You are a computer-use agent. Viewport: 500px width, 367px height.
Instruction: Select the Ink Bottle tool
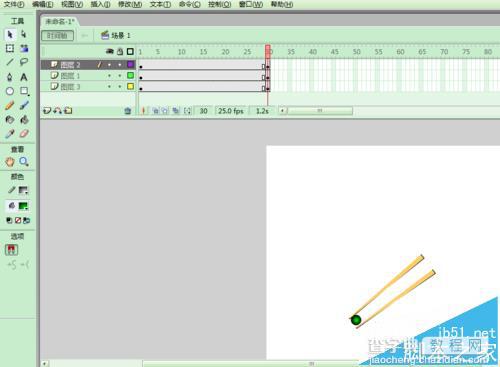[10, 119]
